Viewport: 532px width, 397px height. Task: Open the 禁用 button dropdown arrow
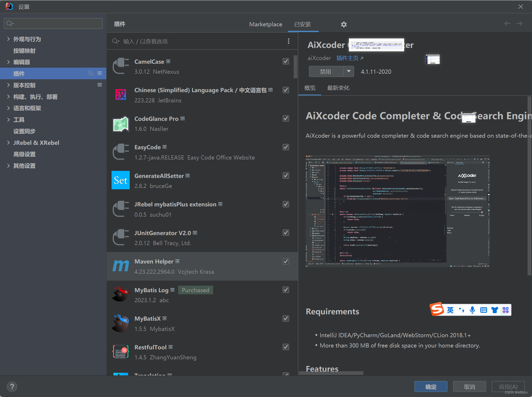point(349,71)
